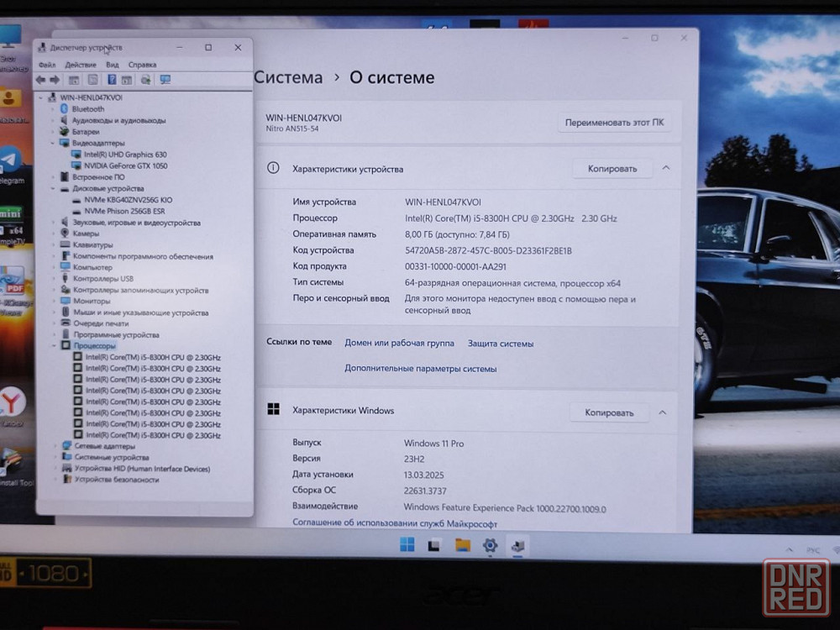Select NVIDIA GeForce GTX 1050 device
This screenshot has height=630, width=840.
pos(126,165)
